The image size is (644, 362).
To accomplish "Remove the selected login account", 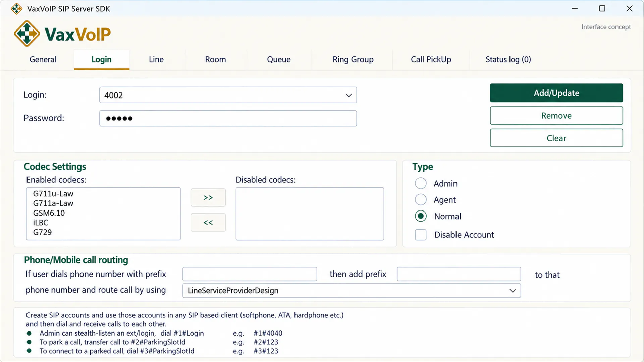I will (x=556, y=116).
